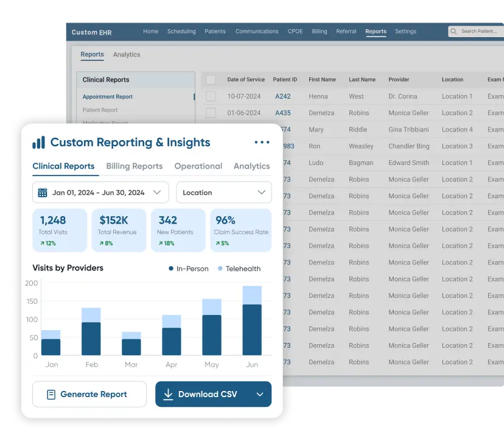Tick the checkbox for the 10-07-2024 row
Viewport: 504px width, 441px height.
[211, 96]
